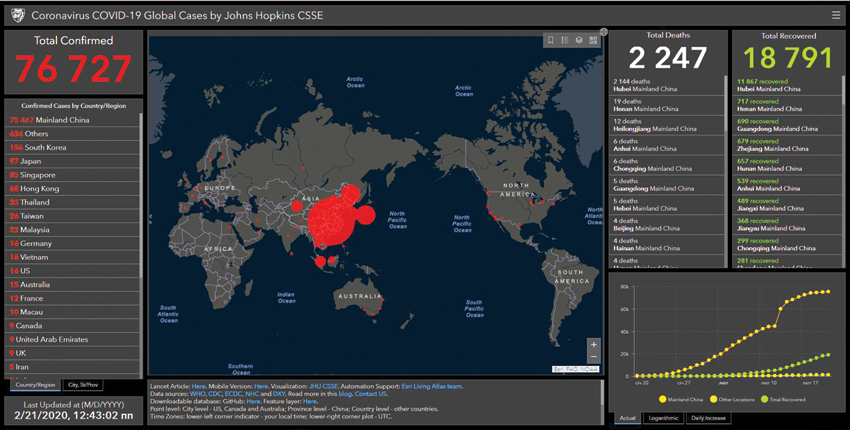850x430 pixels.
Task: Open the map layers tool
Action: [579, 40]
